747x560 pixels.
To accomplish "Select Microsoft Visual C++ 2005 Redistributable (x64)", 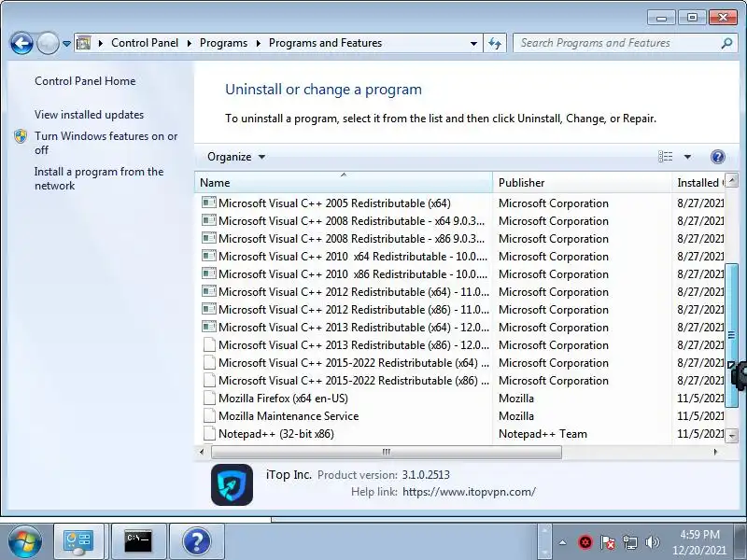I will point(459,203).
